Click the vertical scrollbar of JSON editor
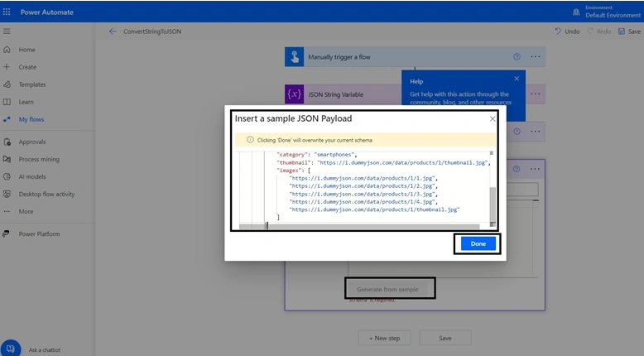The height and width of the screenshot is (356, 644). (x=492, y=204)
